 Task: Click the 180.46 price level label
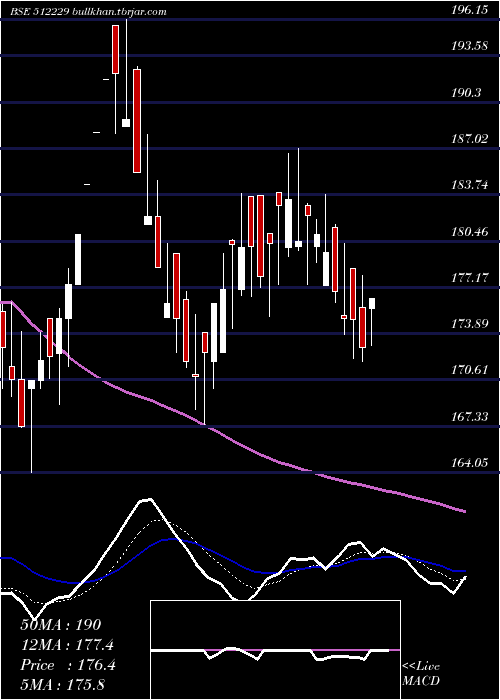tap(469, 231)
